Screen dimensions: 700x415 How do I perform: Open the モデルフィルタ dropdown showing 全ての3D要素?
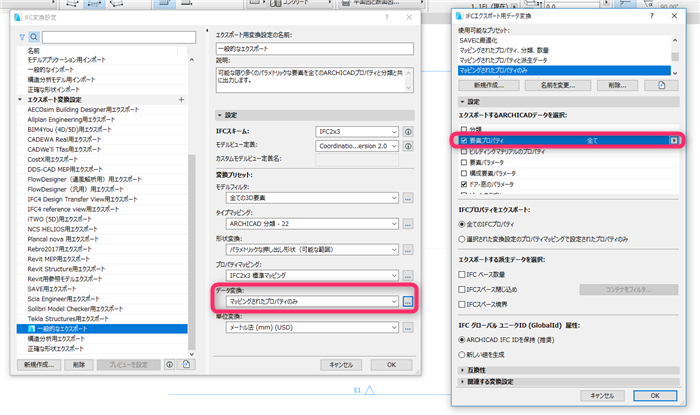[312, 198]
